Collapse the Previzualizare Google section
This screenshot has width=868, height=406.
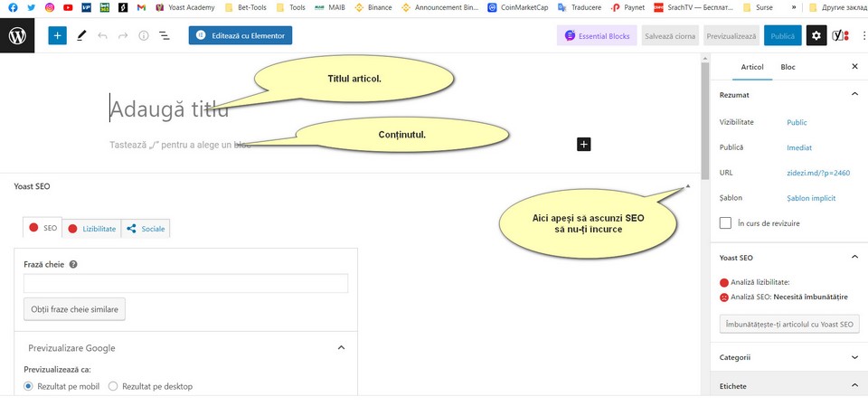point(341,347)
